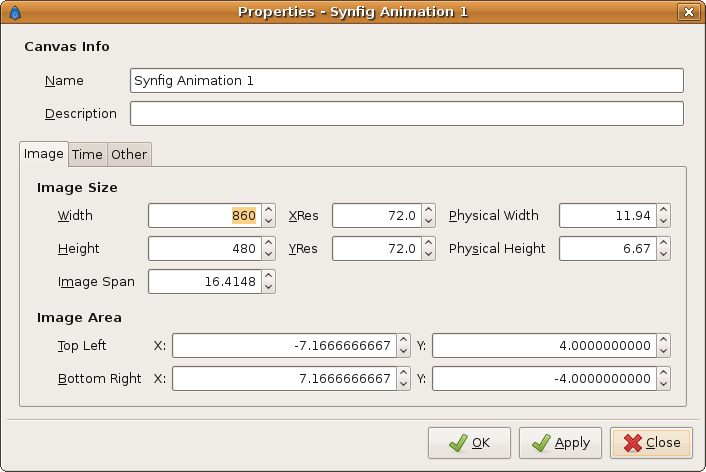706x472 pixels.
Task: Click the YRes value field
Action: coord(377,249)
